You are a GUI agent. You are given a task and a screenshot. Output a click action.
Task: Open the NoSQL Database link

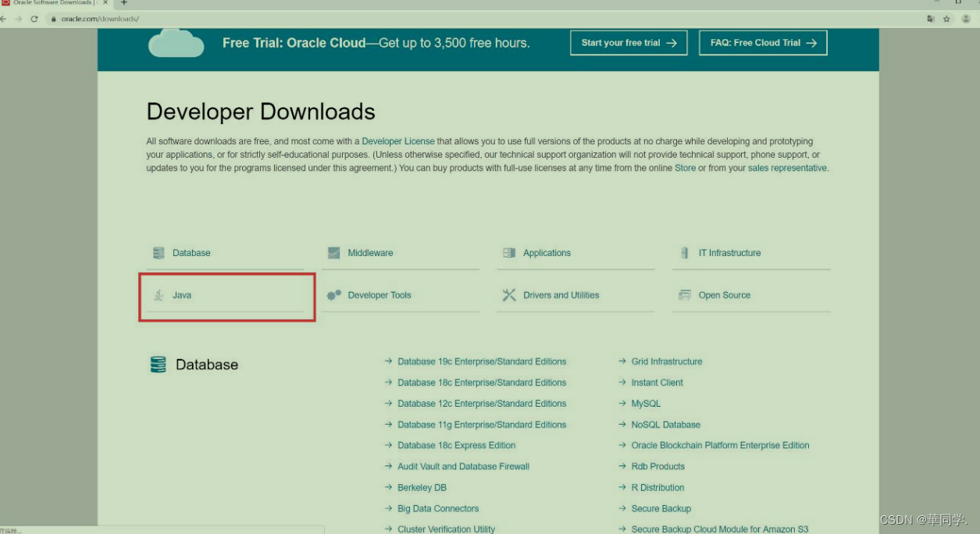(x=666, y=425)
